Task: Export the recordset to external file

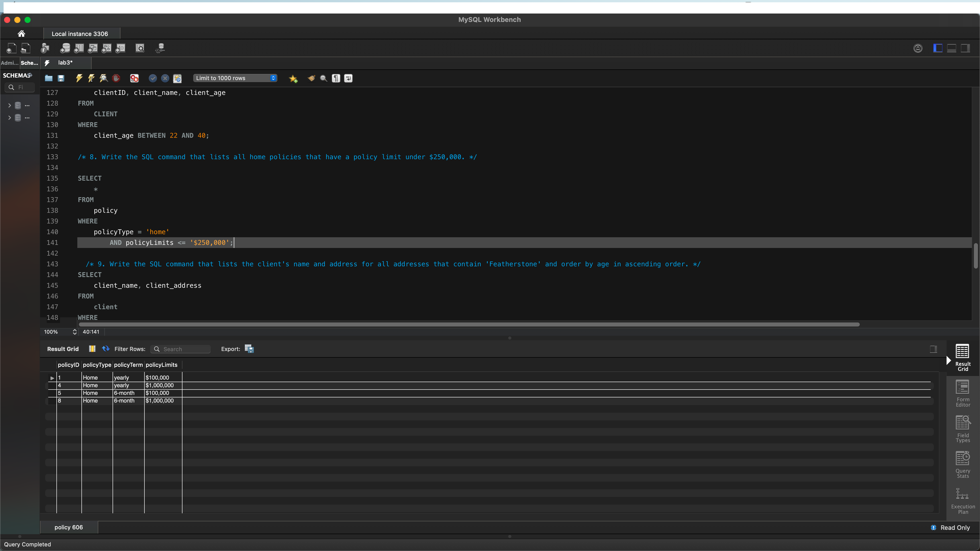Action: 249,349
